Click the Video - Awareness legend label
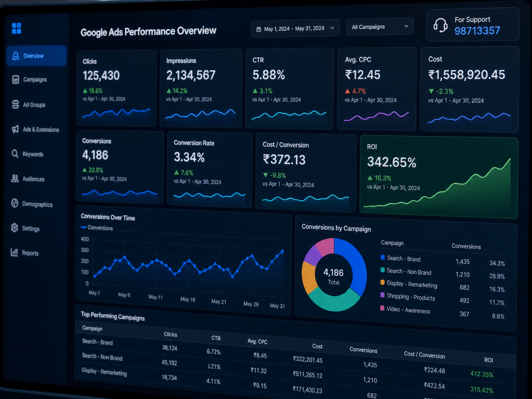 408,310
